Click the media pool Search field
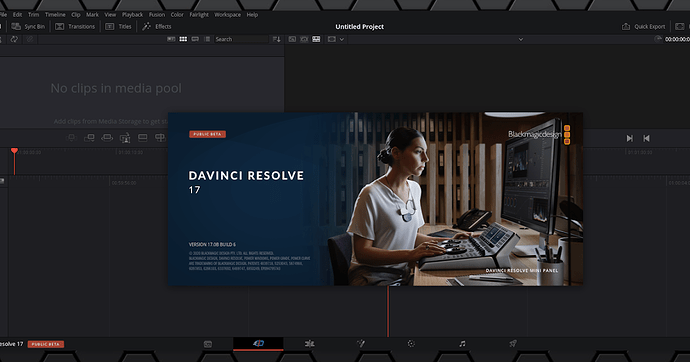This screenshot has height=362, width=690. tap(241, 39)
